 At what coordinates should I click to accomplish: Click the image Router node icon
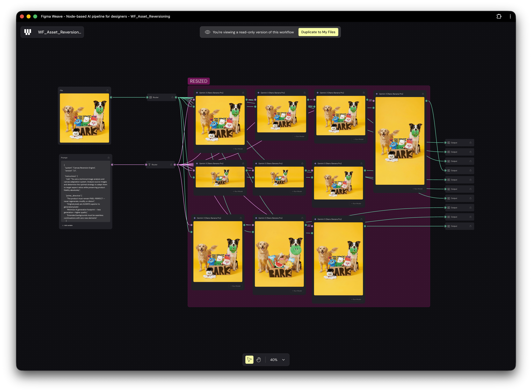151,97
